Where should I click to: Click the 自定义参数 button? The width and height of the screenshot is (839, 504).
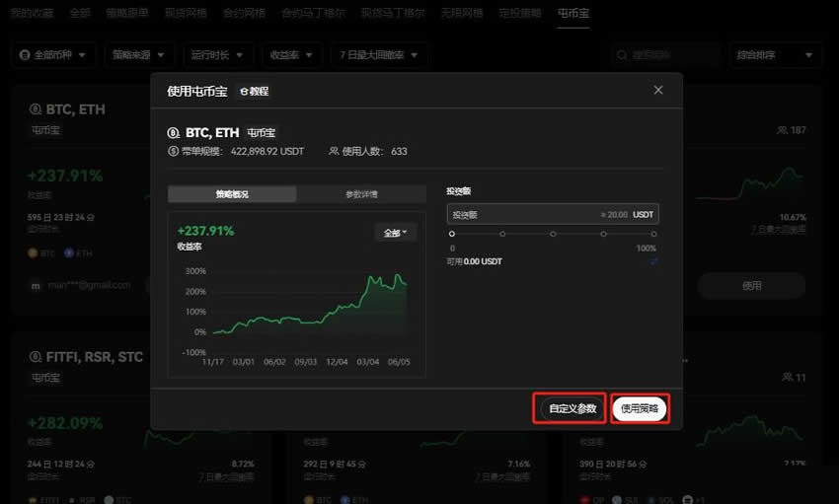[x=572, y=408]
